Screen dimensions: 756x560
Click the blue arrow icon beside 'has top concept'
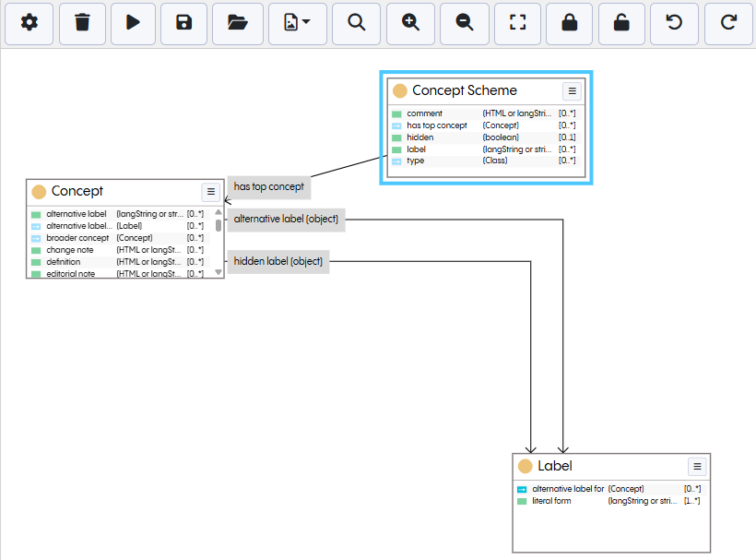point(396,126)
